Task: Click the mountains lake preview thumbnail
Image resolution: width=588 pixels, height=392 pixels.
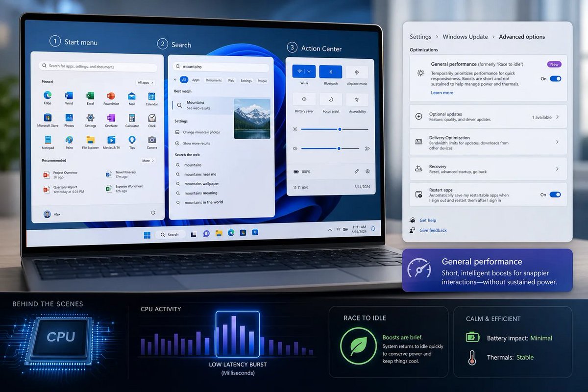Action: pyautogui.click(x=252, y=119)
